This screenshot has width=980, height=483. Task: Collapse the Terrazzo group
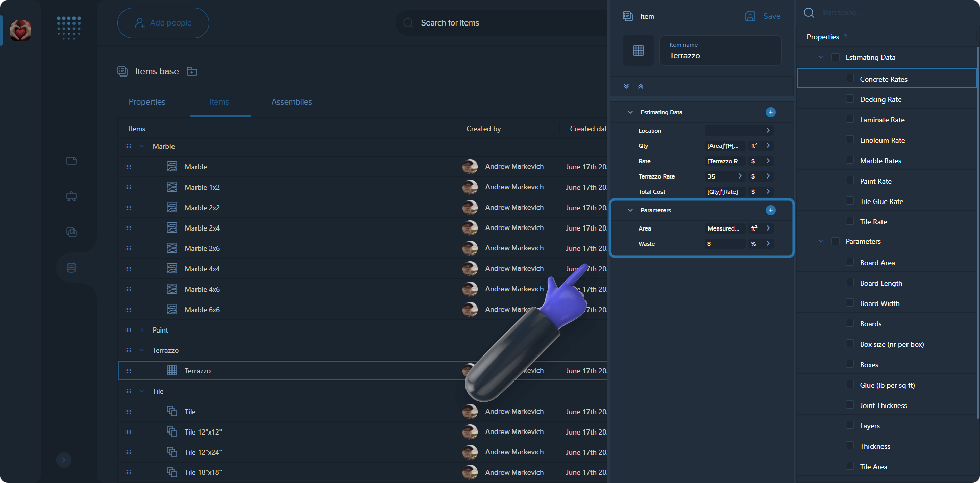pyautogui.click(x=142, y=350)
